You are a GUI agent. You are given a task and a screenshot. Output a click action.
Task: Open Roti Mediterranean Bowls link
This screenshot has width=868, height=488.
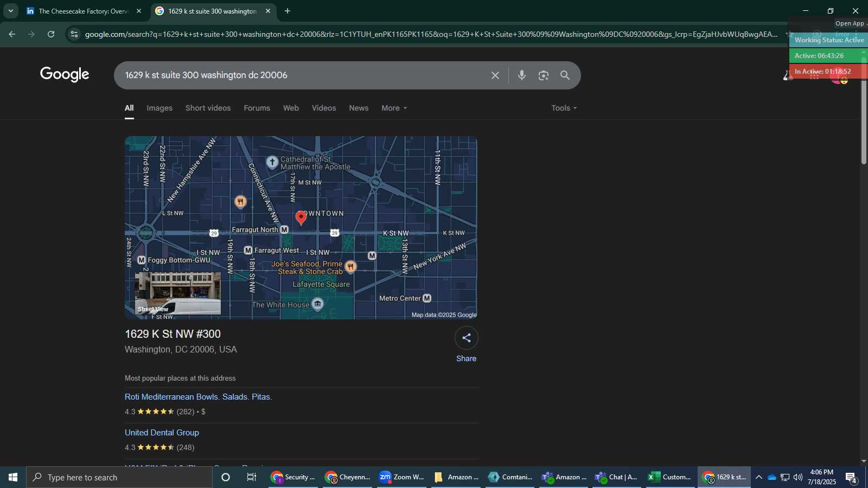(199, 397)
